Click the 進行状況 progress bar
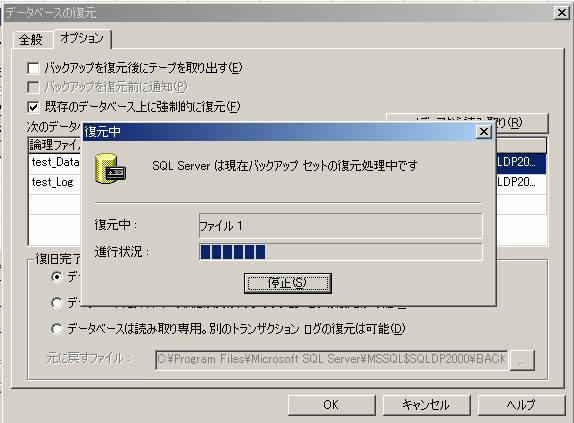 (x=341, y=252)
